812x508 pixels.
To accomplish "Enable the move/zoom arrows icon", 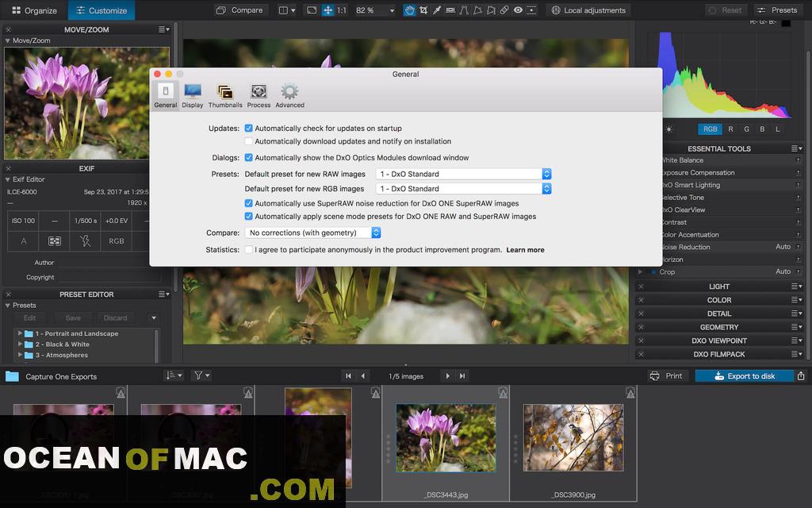I will tap(327, 10).
